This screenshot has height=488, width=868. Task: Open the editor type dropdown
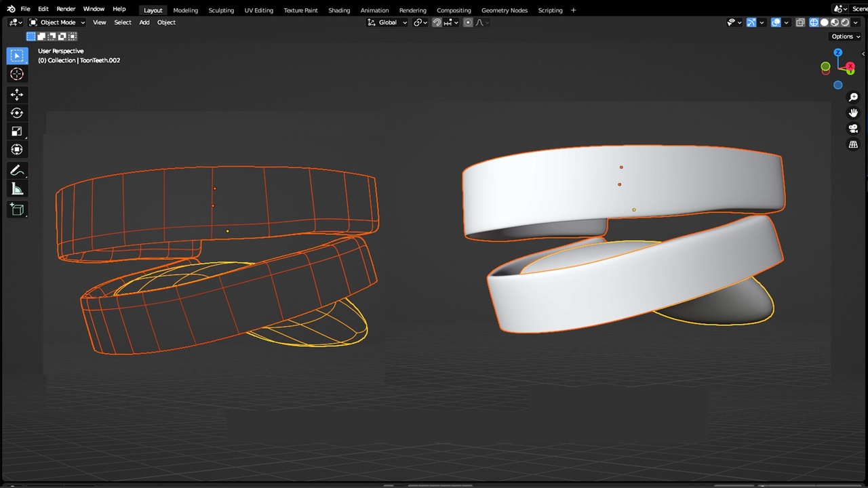pos(16,22)
